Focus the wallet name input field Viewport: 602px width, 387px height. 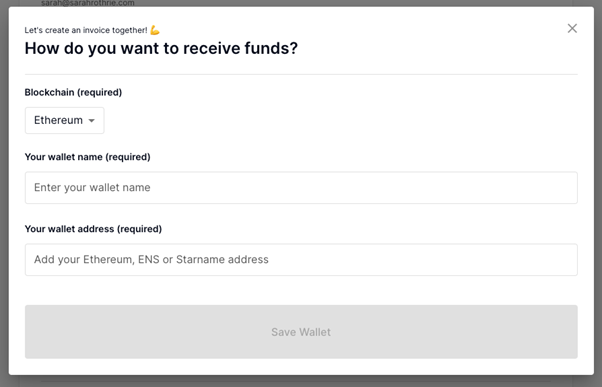(301, 188)
